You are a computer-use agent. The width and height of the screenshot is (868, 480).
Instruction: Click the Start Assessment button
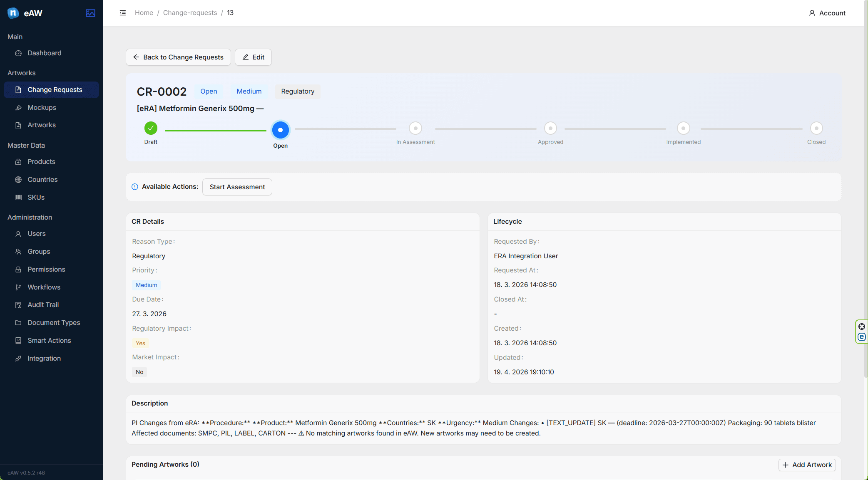(237, 187)
